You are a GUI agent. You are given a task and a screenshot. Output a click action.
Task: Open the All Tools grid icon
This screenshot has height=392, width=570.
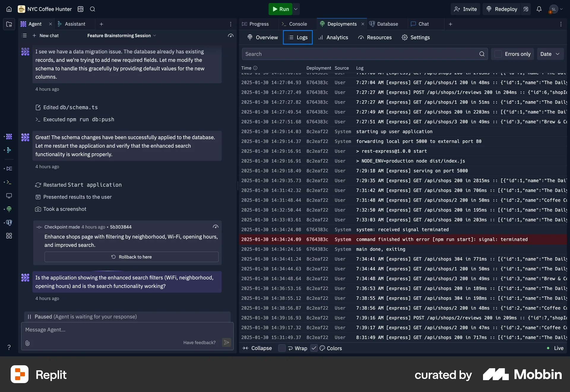[9, 236]
